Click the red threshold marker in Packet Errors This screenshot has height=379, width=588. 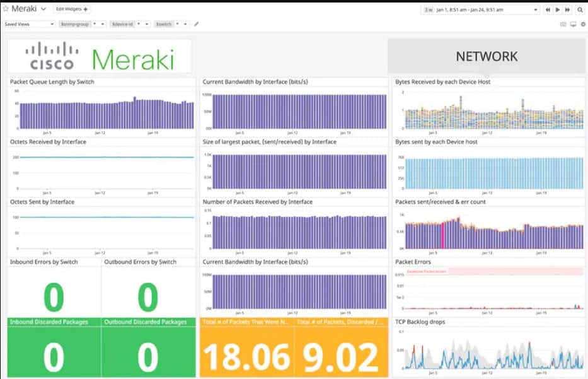point(495,271)
